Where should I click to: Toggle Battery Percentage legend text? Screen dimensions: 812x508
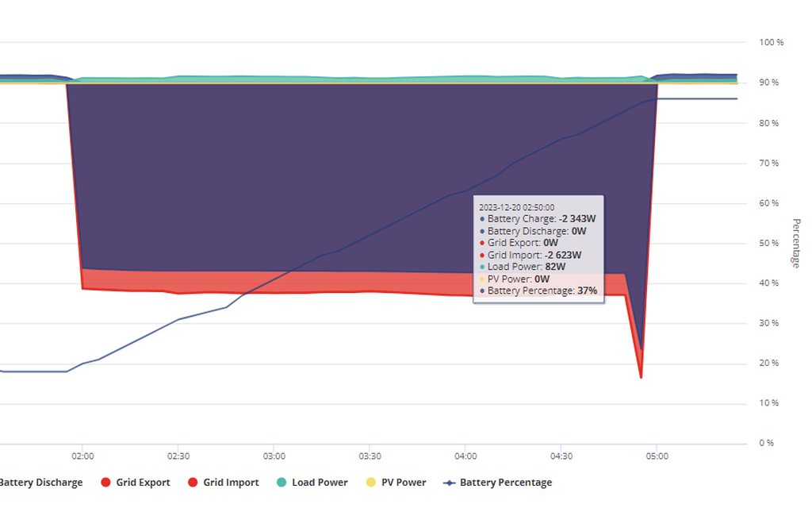click(x=506, y=483)
